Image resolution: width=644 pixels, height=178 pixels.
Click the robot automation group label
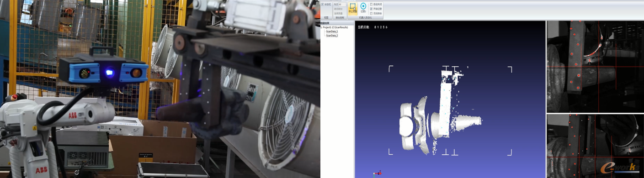[x=366, y=17]
